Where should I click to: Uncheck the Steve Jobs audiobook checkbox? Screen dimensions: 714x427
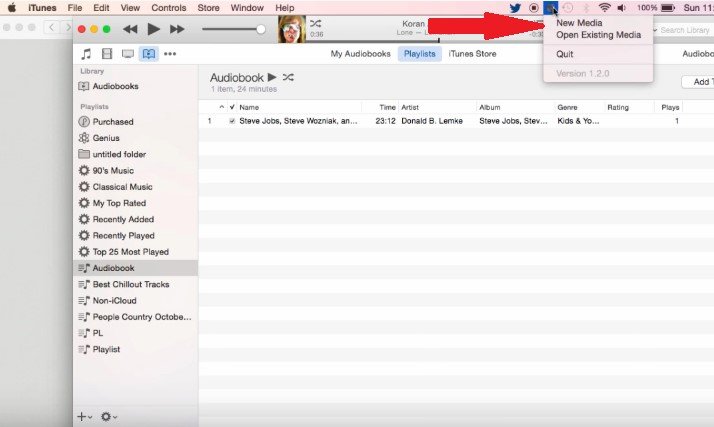tap(232, 121)
